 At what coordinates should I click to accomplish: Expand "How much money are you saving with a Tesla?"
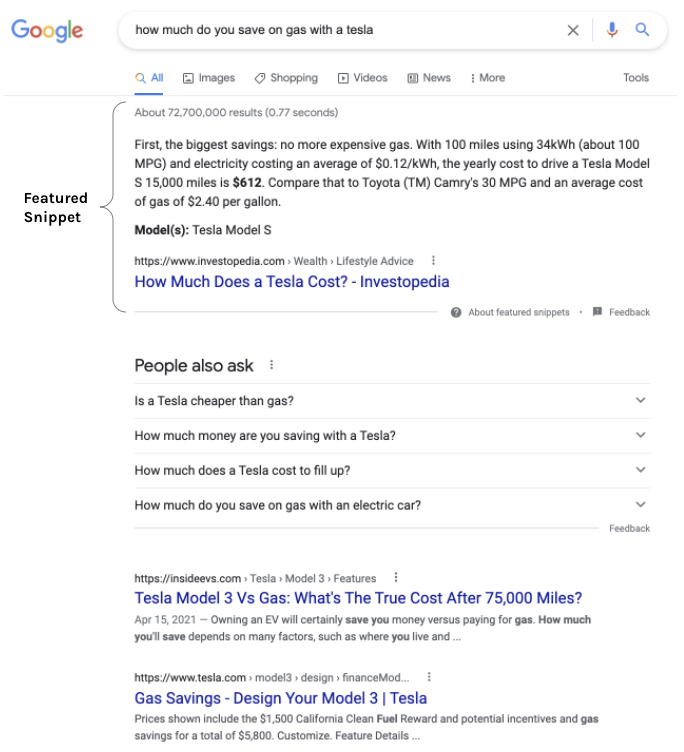tap(392, 435)
